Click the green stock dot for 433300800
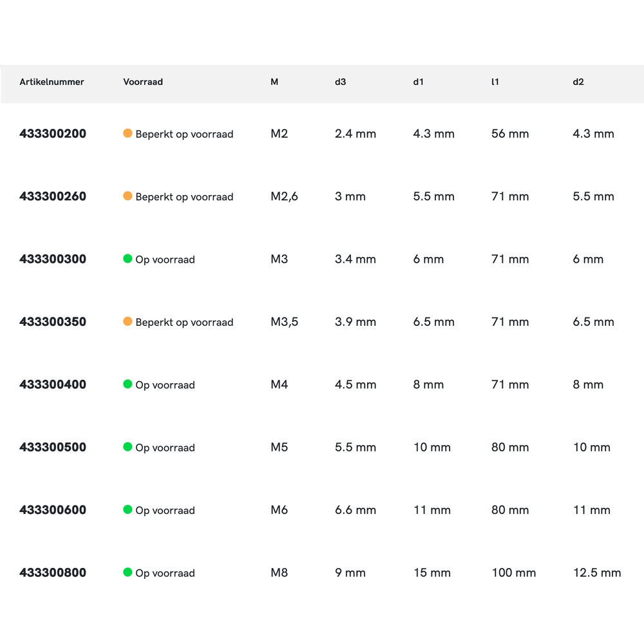 pyautogui.click(x=128, y=573)
